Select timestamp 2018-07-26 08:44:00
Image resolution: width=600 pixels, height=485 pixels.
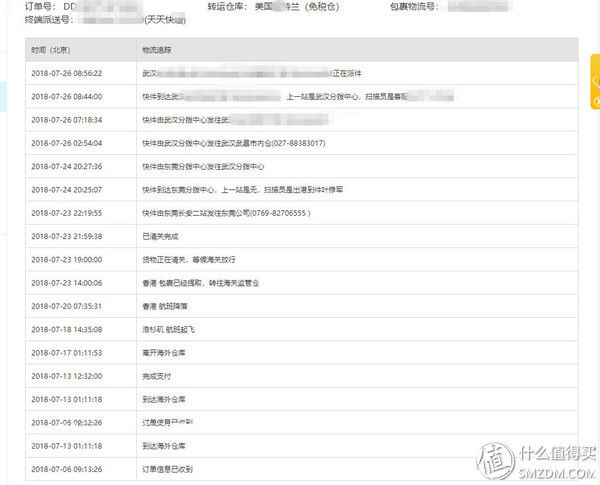67,96
